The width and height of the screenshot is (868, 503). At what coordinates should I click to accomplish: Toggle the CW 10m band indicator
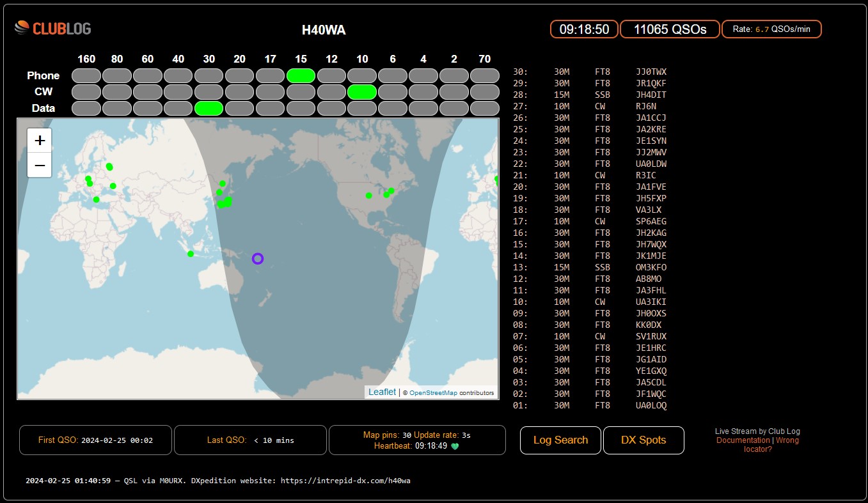[x=362, y=92]
